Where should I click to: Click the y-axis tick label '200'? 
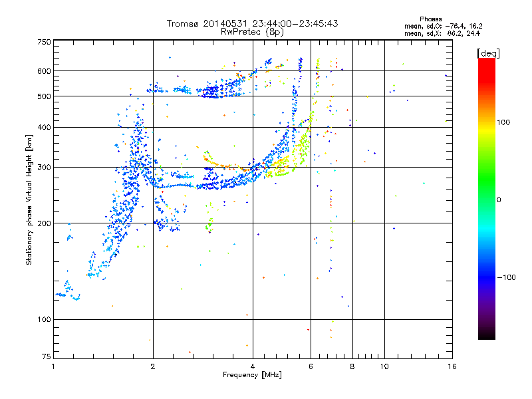[x=44, y=223]
